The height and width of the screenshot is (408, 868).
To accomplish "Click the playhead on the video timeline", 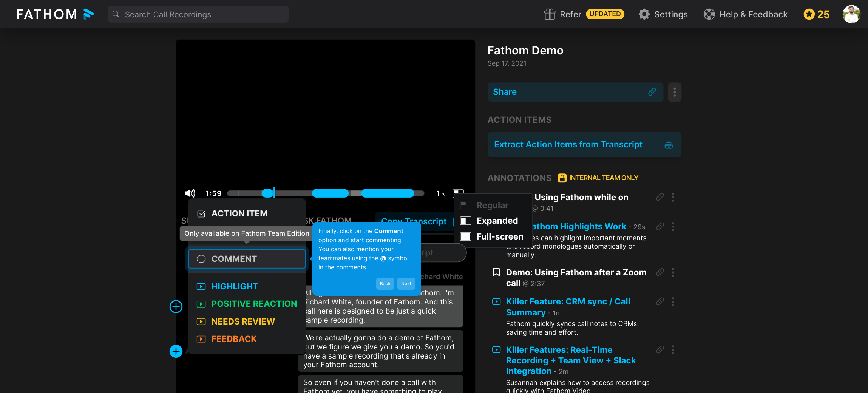I will [274, 192].
